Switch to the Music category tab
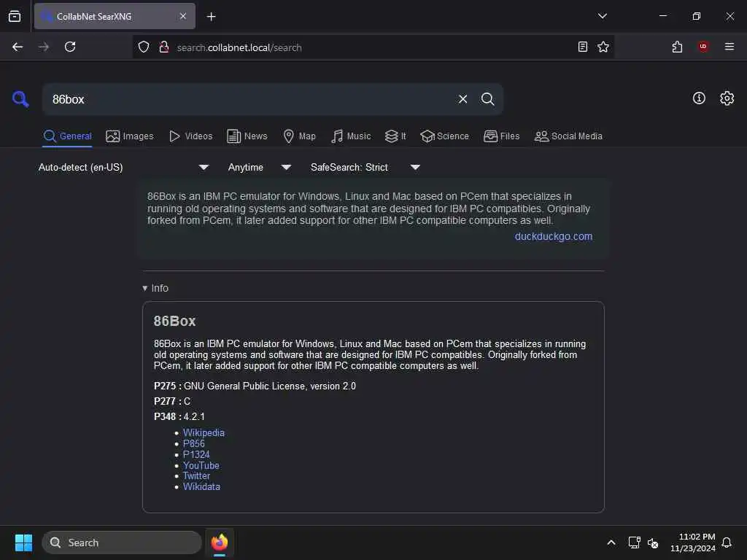Screen dimensions: 747x560 point(351,136)
